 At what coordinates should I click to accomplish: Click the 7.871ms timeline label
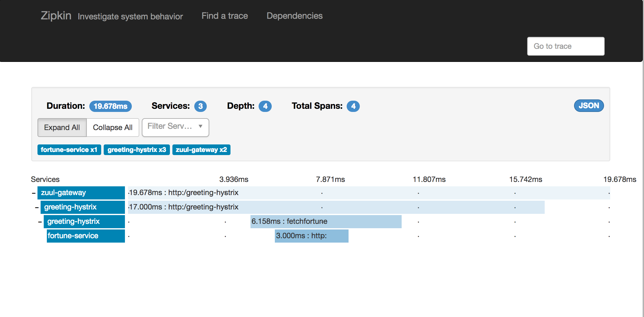pyautogui.click(x=330, y=179)
